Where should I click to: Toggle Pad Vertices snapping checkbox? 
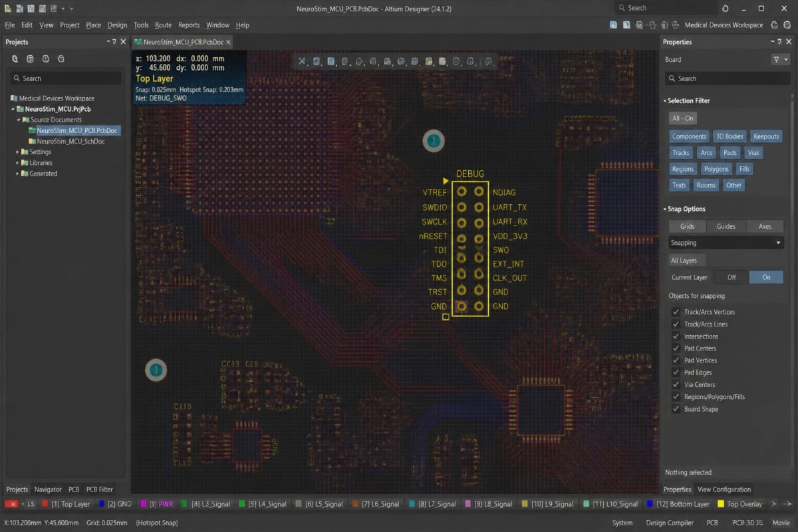[x=676, y=360]
